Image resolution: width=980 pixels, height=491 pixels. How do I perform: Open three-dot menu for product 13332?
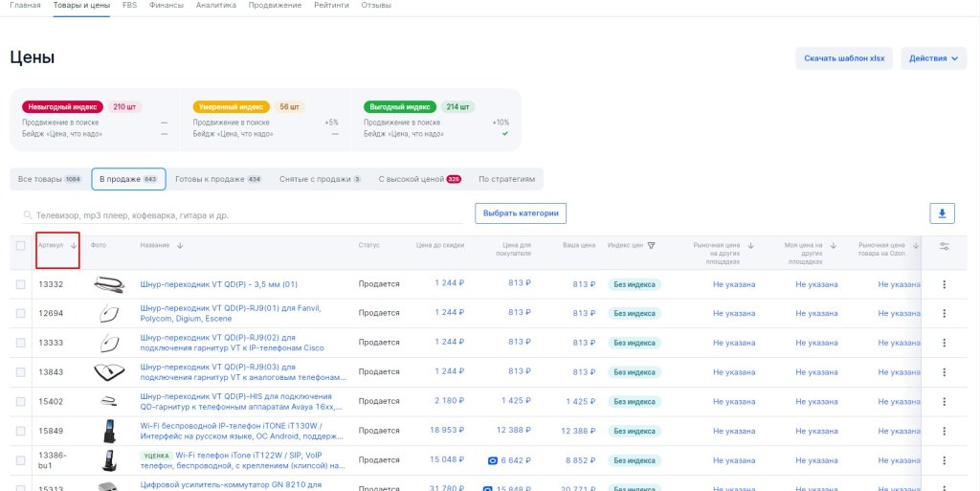944,284
